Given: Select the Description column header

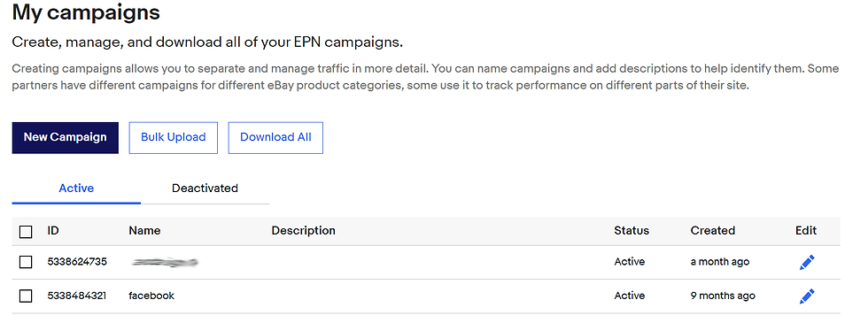Looking at the screenshot, I should pos(303,231).
